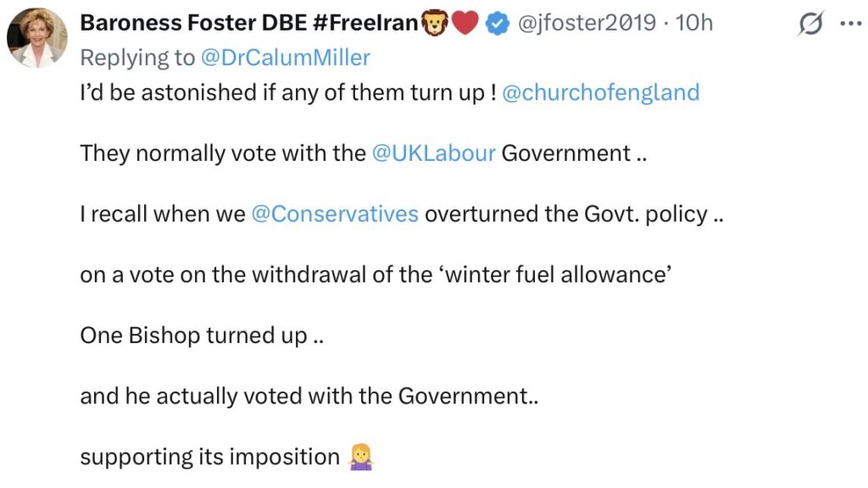Image resolution: width=868 pixels, height=488 pixels.
Task: Click the lion emoji in display name
Action: tap(433, 25)
